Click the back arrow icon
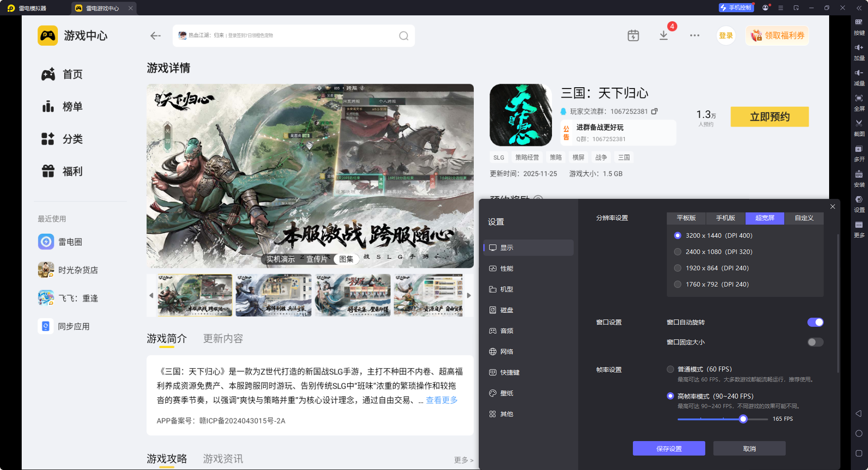This screenshot has height=470, width=868. 156,36
